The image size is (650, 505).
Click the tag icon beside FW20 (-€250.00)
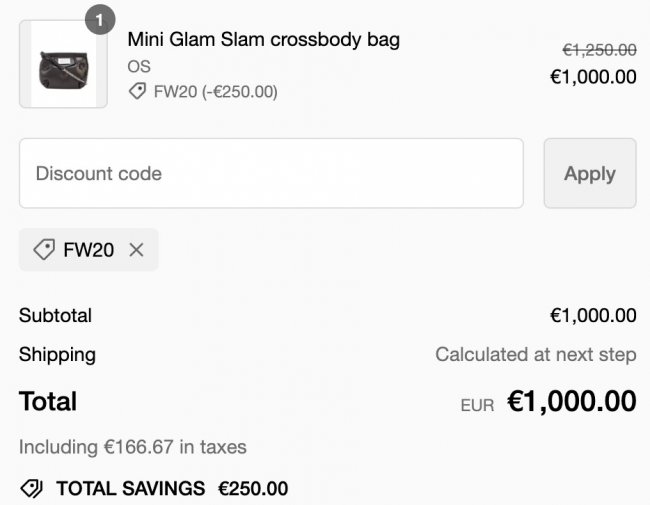pos(137,91)
